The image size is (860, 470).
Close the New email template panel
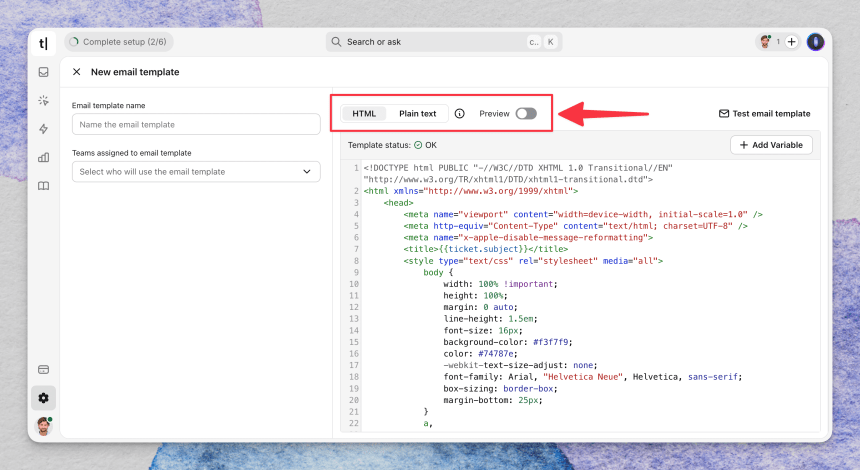pos(77,72)
